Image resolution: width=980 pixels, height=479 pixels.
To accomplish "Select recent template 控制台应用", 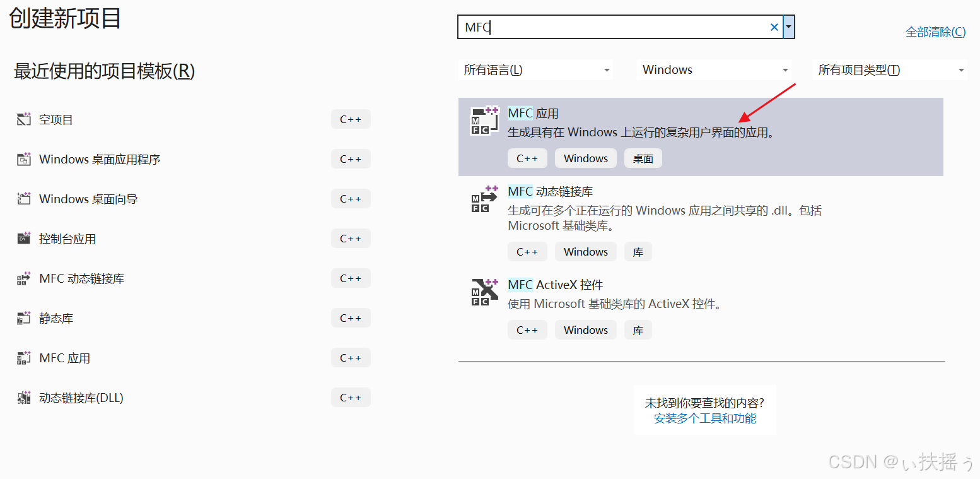I will click(192, 239).
